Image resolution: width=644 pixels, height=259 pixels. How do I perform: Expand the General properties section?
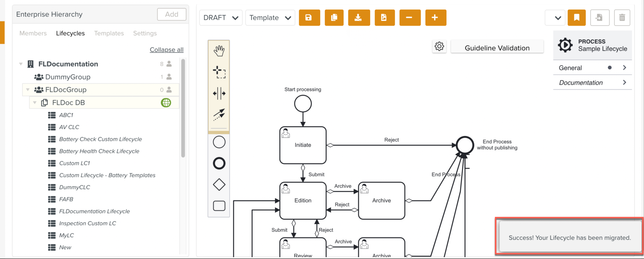(x=592, y=68)
